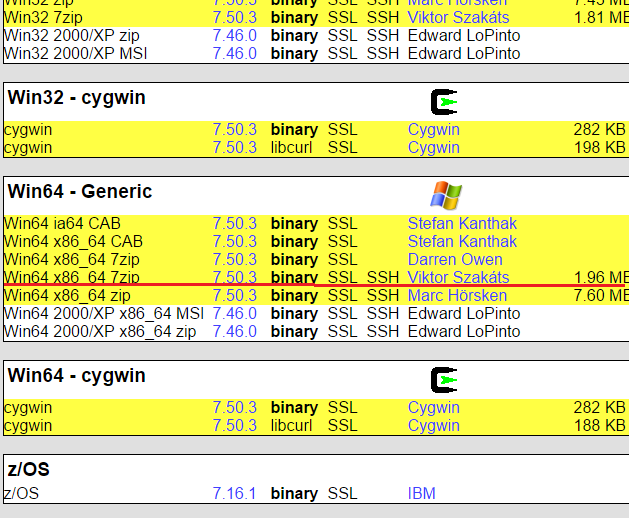Open Viktor Szakáts link in Win64 x86_64 7zip row
The image size is (629, 518).
point(458,277)
